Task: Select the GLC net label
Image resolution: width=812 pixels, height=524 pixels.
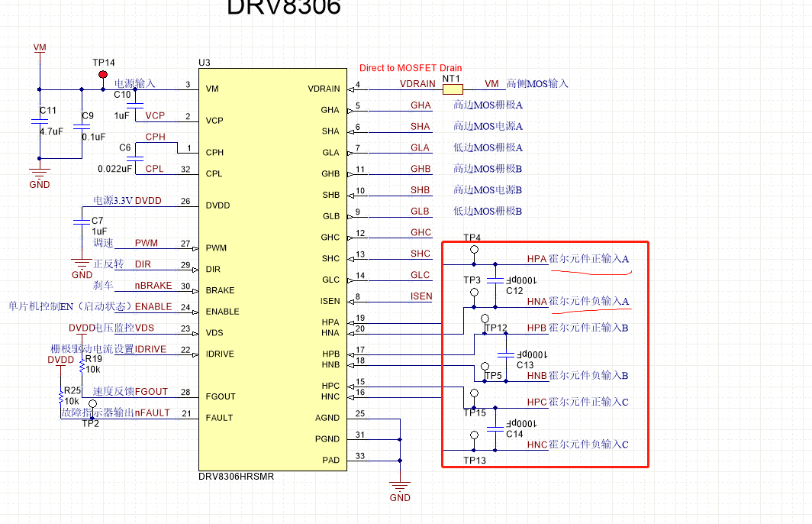Action: tap(420, 275)
